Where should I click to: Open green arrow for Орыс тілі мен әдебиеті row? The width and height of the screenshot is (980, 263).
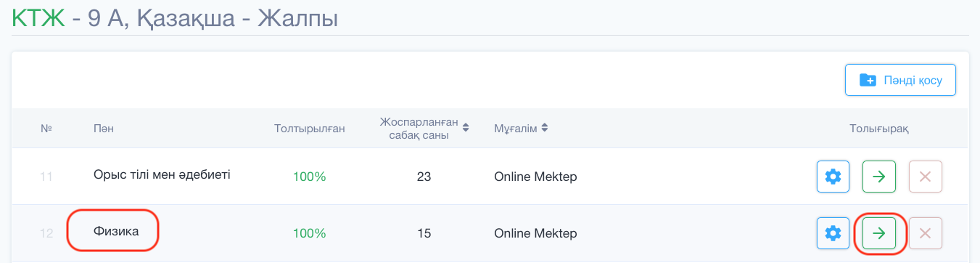coord(879,177)
